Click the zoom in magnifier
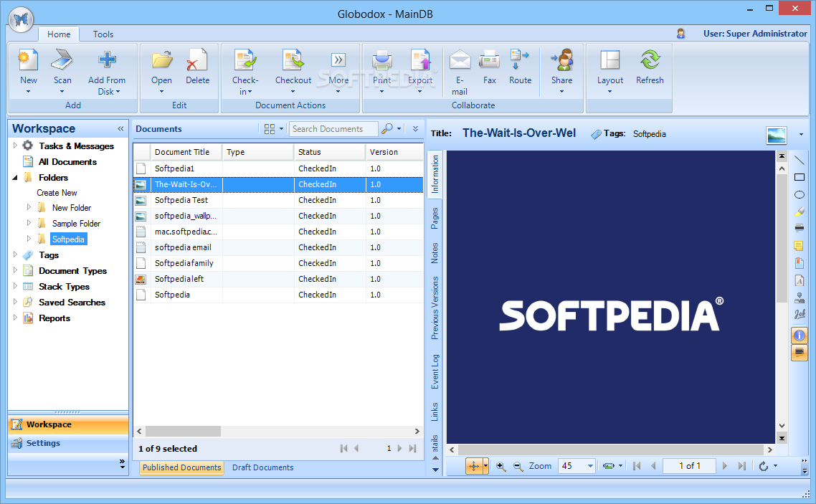The image size is (816, 504). pos(500,466)
